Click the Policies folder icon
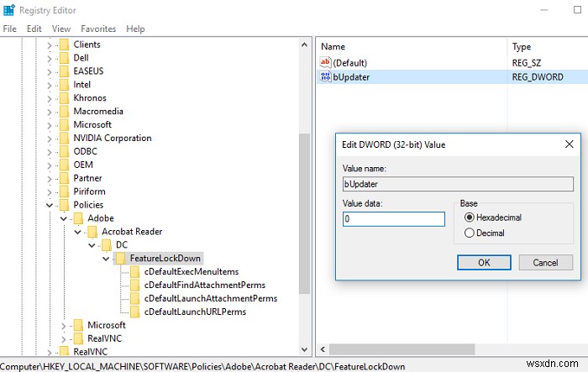The width and height of the screenshot is (588, 372). coord(65,205)
